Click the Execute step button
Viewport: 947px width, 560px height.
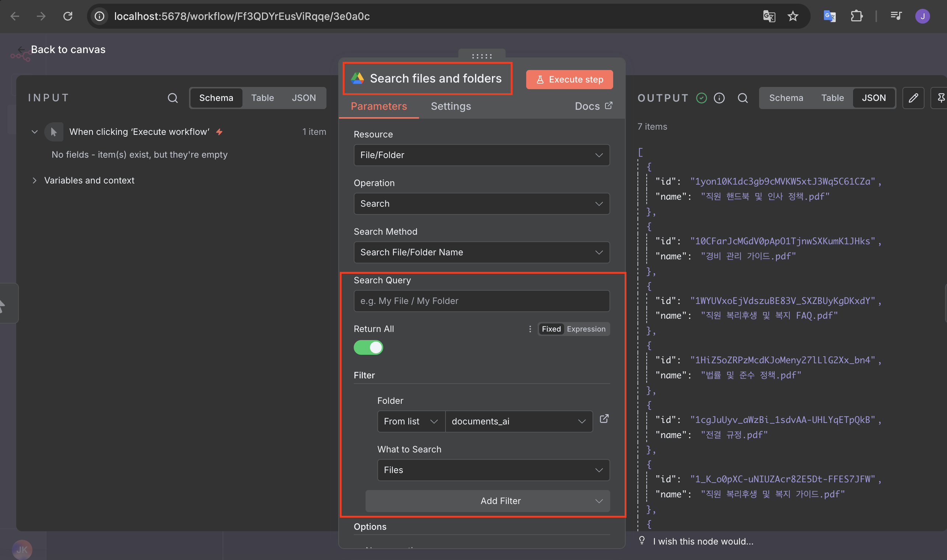(x=569, y=80)
